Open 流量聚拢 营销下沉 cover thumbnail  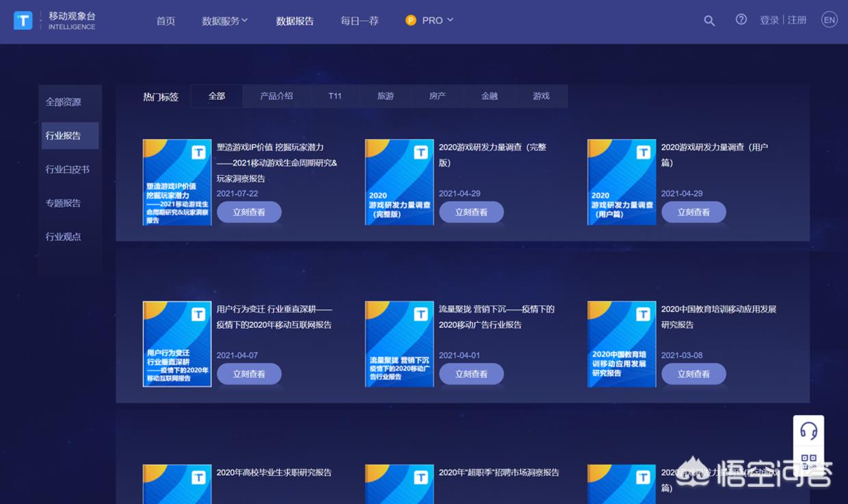tap(399, 344)
